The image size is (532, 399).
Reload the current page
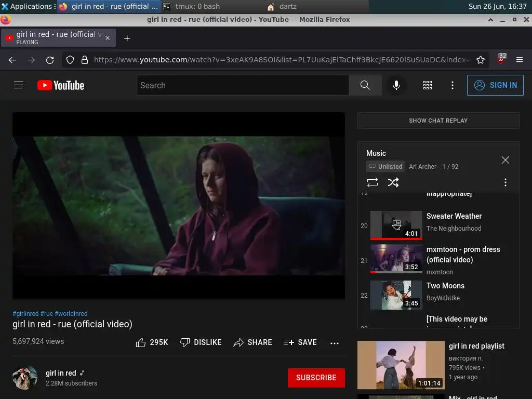50,60
